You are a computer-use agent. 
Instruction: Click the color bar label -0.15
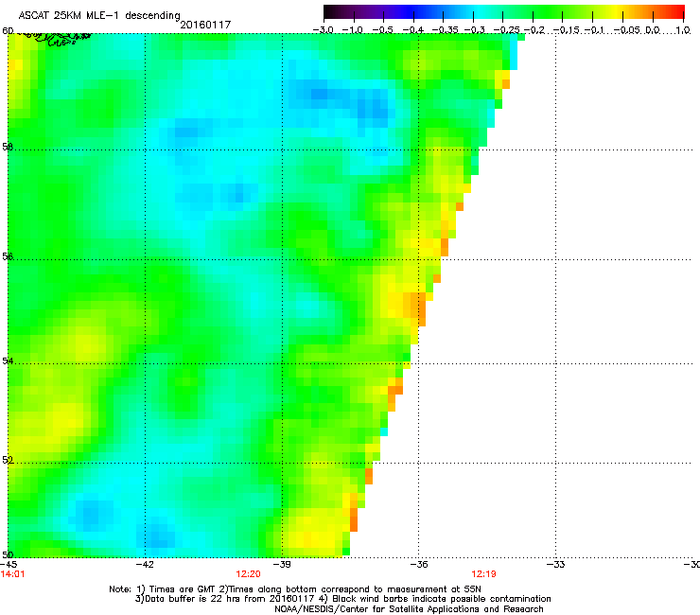click(567, 30)
